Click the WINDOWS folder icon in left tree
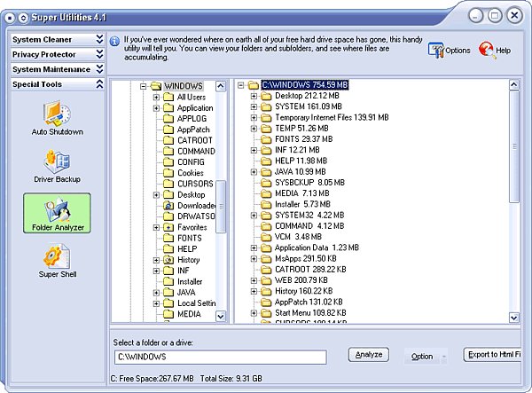Viewport: 532px width, 393px height. (x=156, y=86)
